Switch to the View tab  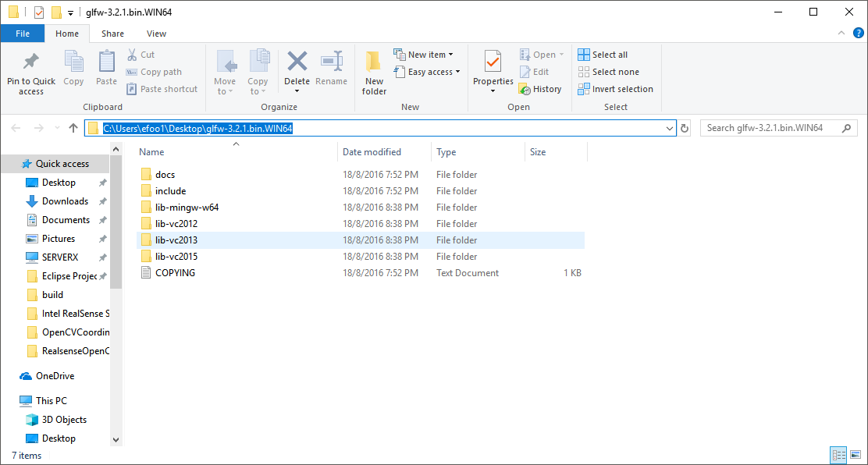click(156, 34)
